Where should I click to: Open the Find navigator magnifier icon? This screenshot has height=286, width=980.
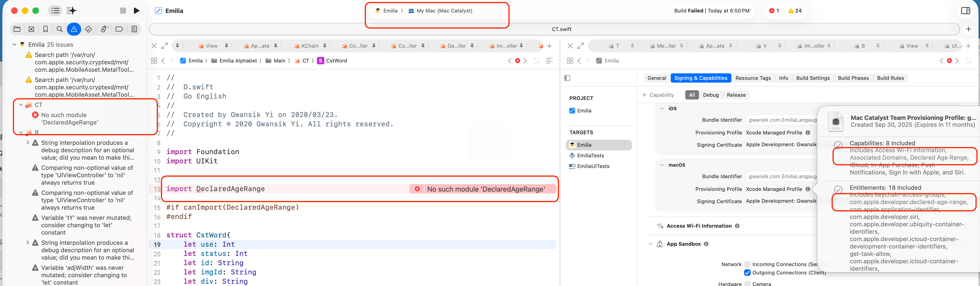click(x=60, y=29)
